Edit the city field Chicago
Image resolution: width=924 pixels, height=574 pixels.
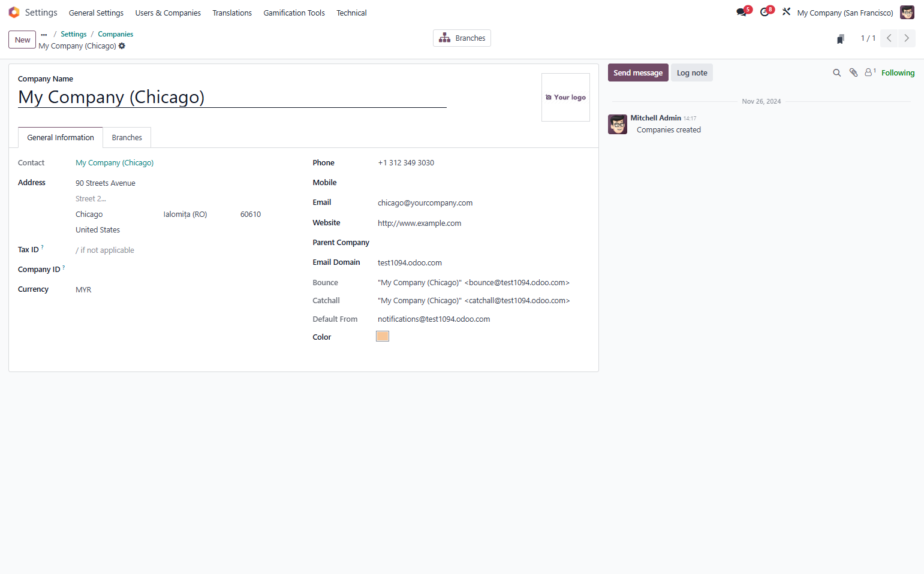point(117,215)
